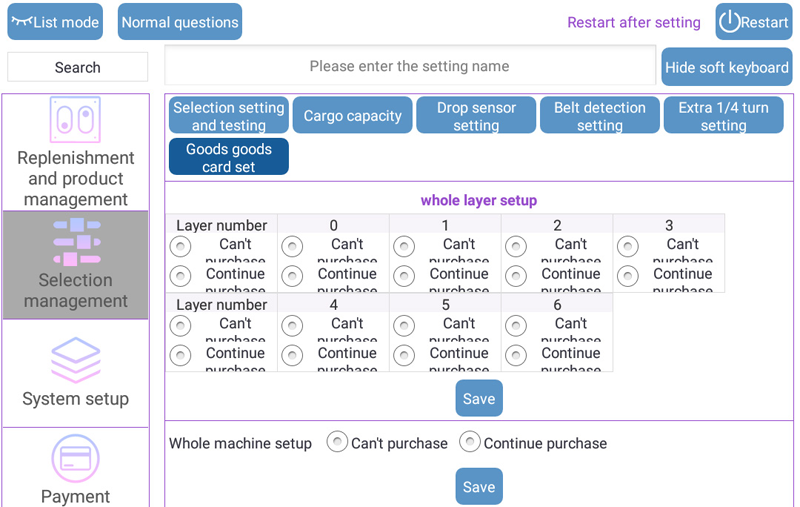Choose Can't purchase for layer 5
The height and width of the screenshot is (507, 800).
tap(404, 325)
